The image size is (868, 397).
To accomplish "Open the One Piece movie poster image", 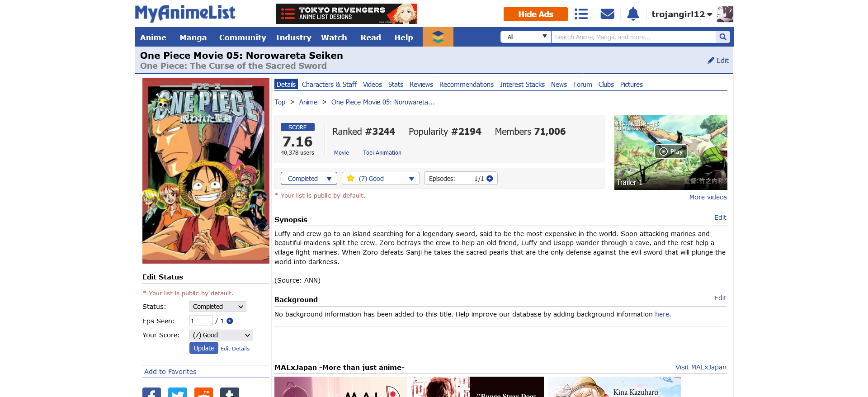I will pyautogui.click(x=206, y=171).
